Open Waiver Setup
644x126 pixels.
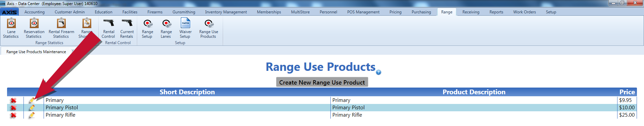[x=185, y=28]
